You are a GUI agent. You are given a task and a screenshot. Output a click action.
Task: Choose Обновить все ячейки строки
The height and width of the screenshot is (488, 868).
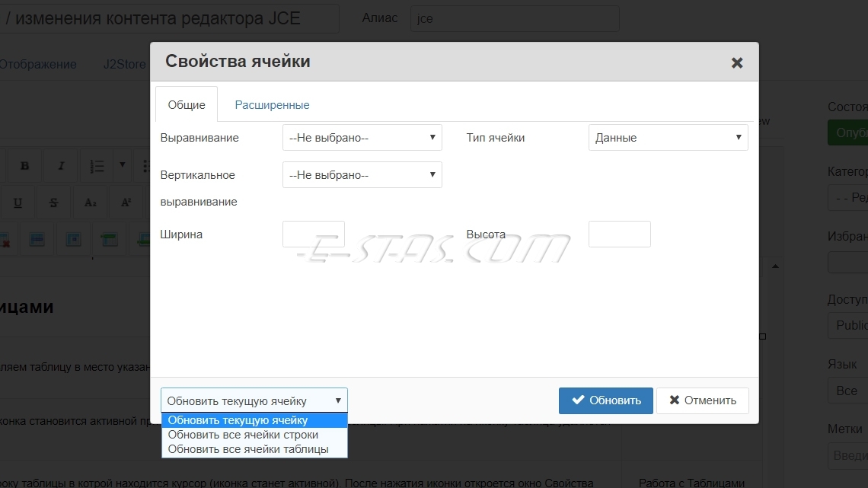click(x=254, y=435)
